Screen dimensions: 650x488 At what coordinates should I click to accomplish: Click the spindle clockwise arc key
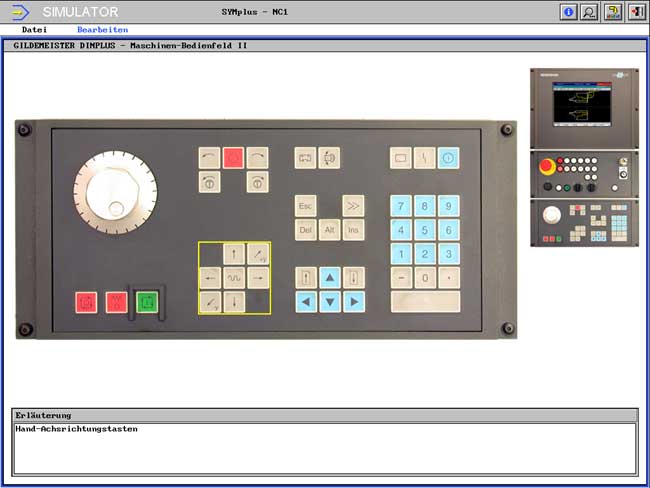click(257, 158)
